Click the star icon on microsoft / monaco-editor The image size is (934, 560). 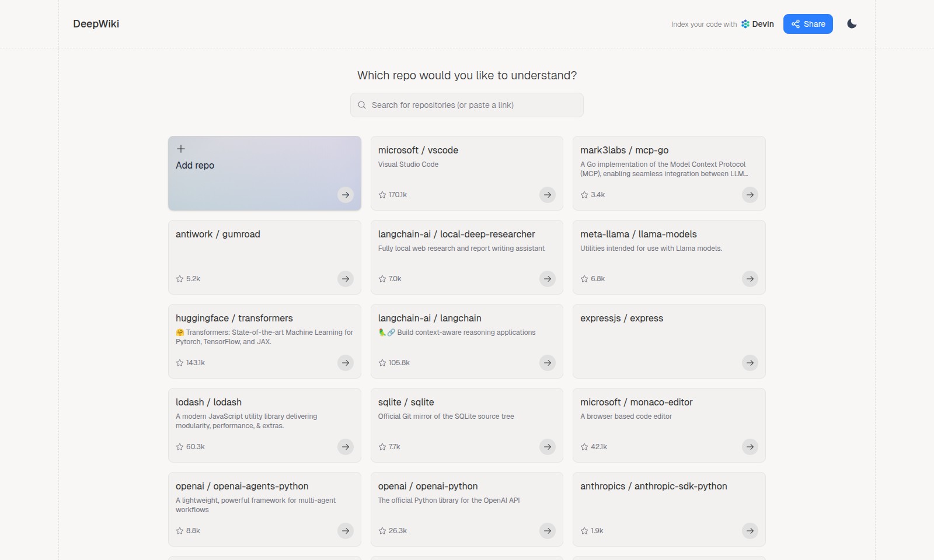584,447
